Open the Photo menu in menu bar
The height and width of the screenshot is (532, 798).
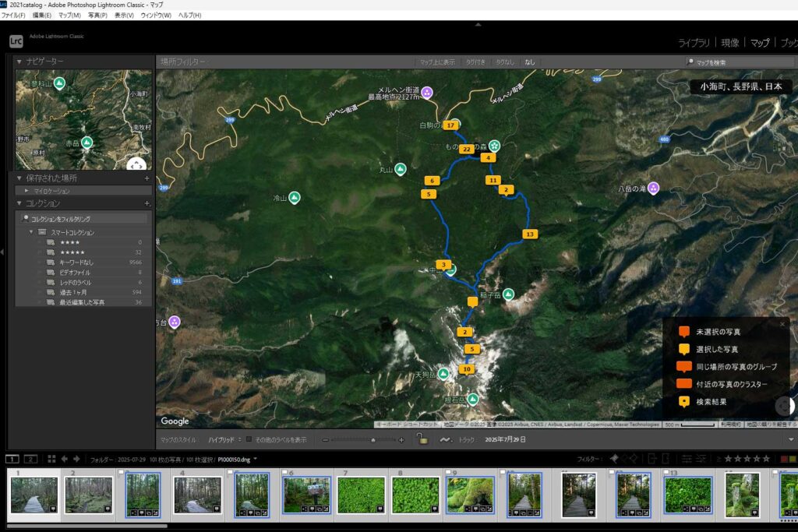(x=97, y=15)
